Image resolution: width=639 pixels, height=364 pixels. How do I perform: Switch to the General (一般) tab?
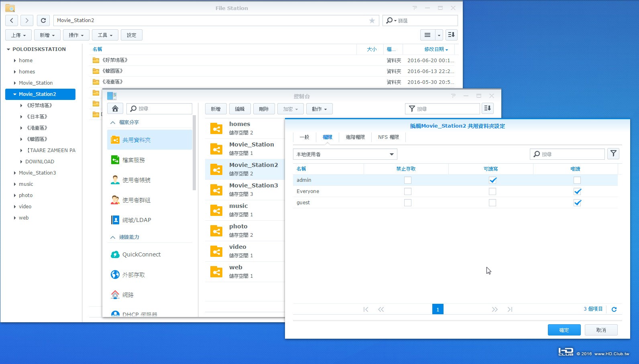[x=305, y=137]
